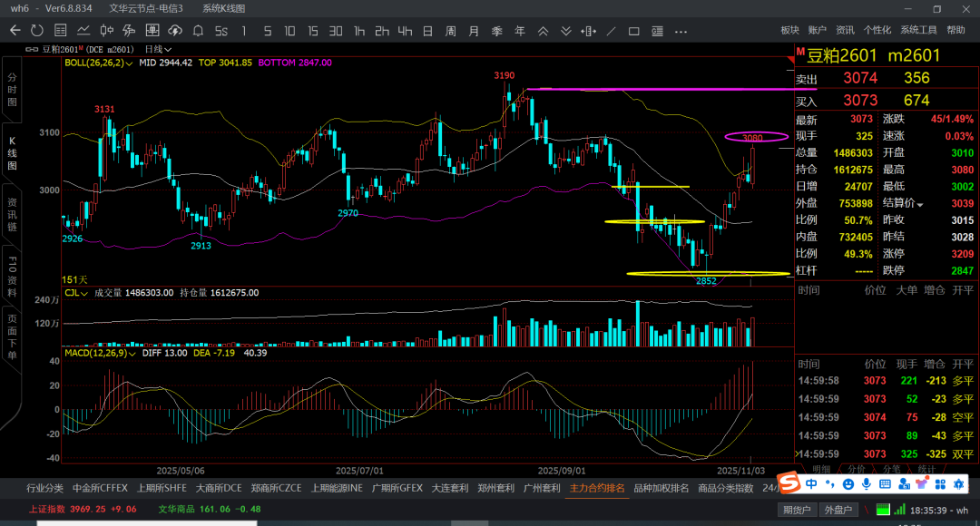
Task: Click the back arrow in the toolbar
Action: tap(15, 30)
